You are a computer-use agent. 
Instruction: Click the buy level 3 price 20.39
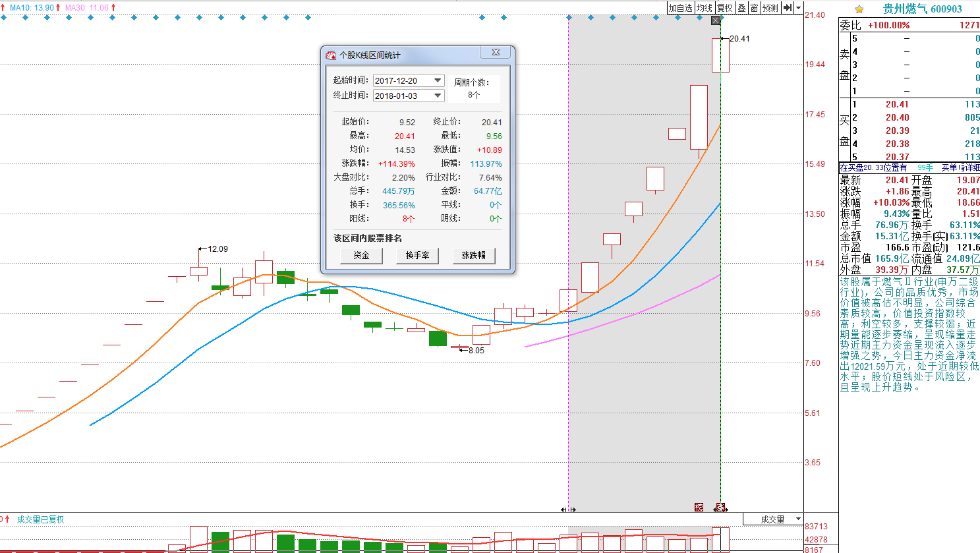click(x=897, y=131)
